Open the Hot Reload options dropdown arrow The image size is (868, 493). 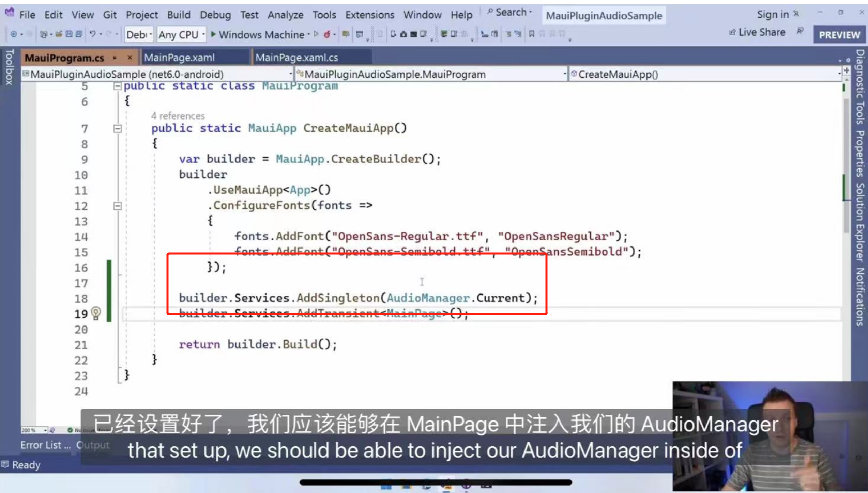tap(334, 34)
